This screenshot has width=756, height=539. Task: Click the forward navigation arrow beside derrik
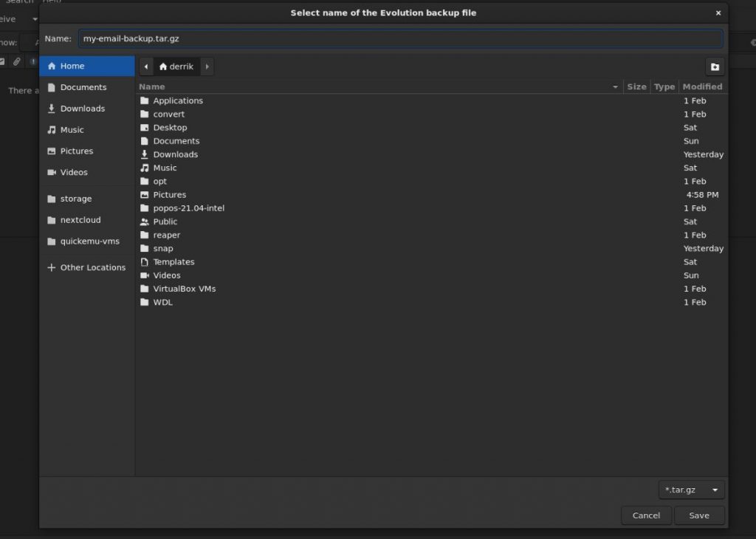(x=207, y=66)
